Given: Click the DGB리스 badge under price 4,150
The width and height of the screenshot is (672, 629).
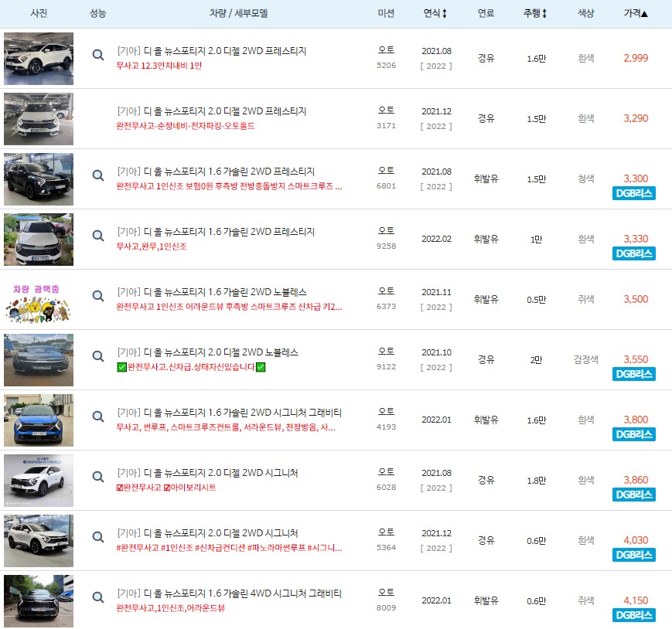Looking at the screenshot, I should click(634, 615).
